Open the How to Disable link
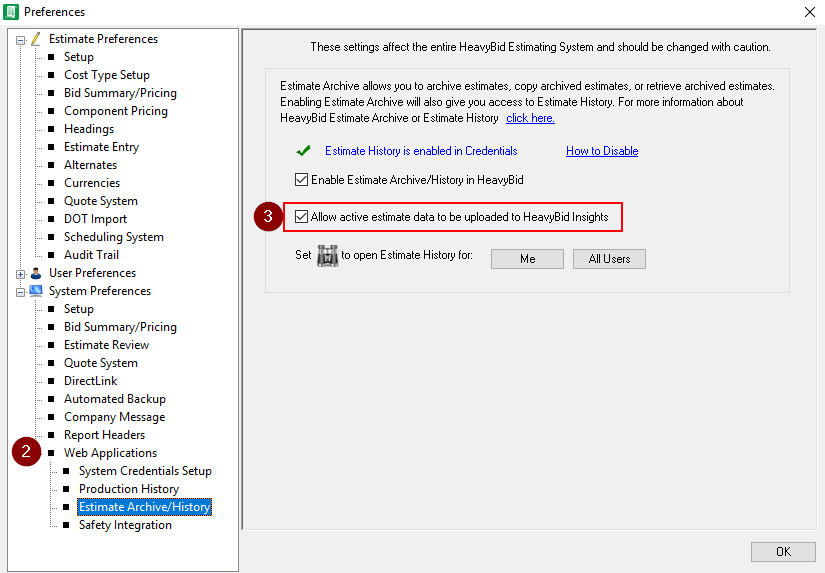 tap(601, 151)
